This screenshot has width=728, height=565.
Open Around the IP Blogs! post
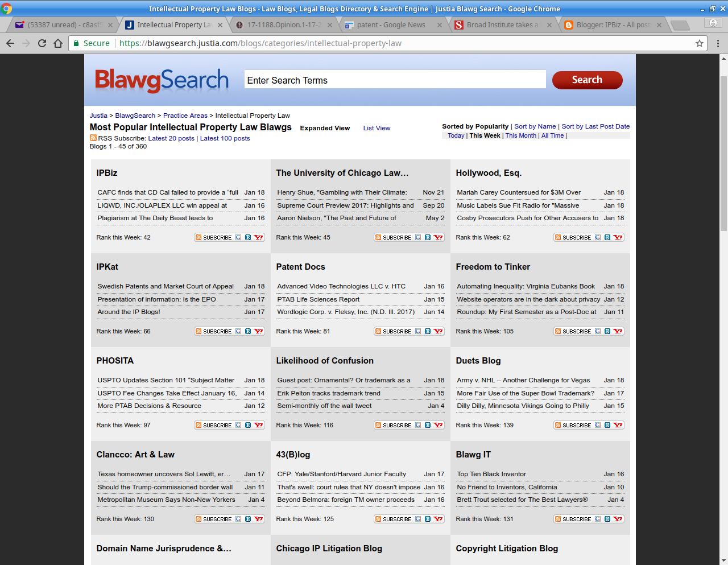[x=129, y=312]
